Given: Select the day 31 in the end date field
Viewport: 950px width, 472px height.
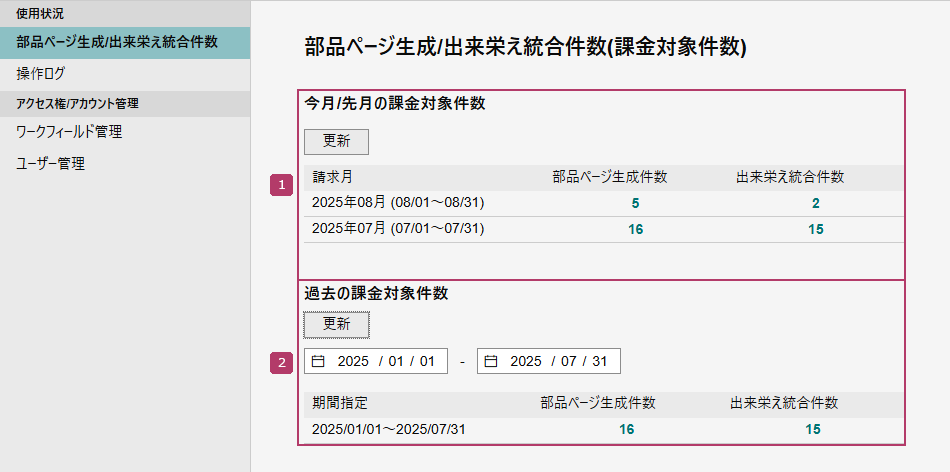Looking at the screenshot, I should tap(599, 361).
